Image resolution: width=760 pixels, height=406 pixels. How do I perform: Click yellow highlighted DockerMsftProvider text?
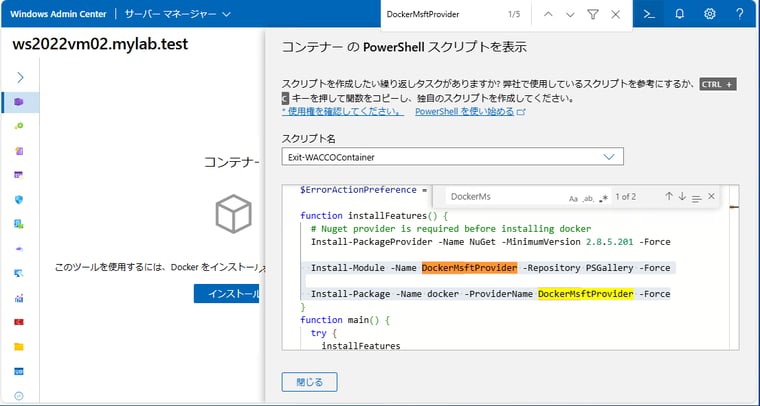[x=586, y=294]
